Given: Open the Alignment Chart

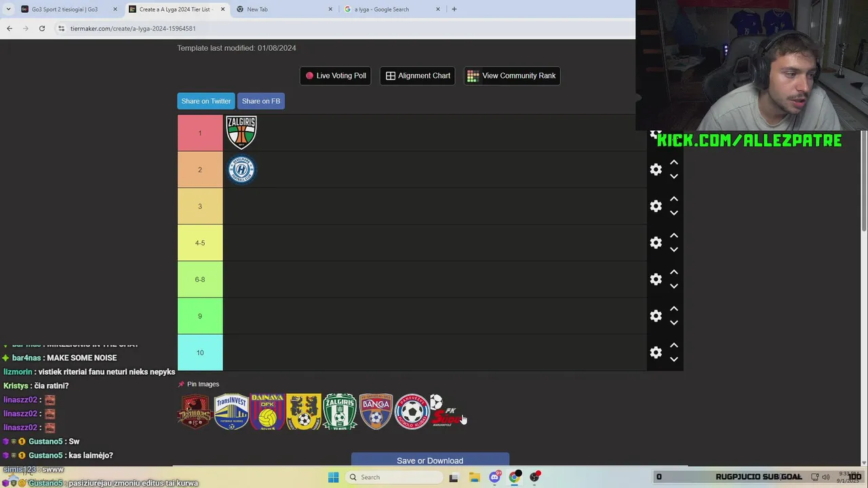Looking at the screenshot, I should coord(418,76).
